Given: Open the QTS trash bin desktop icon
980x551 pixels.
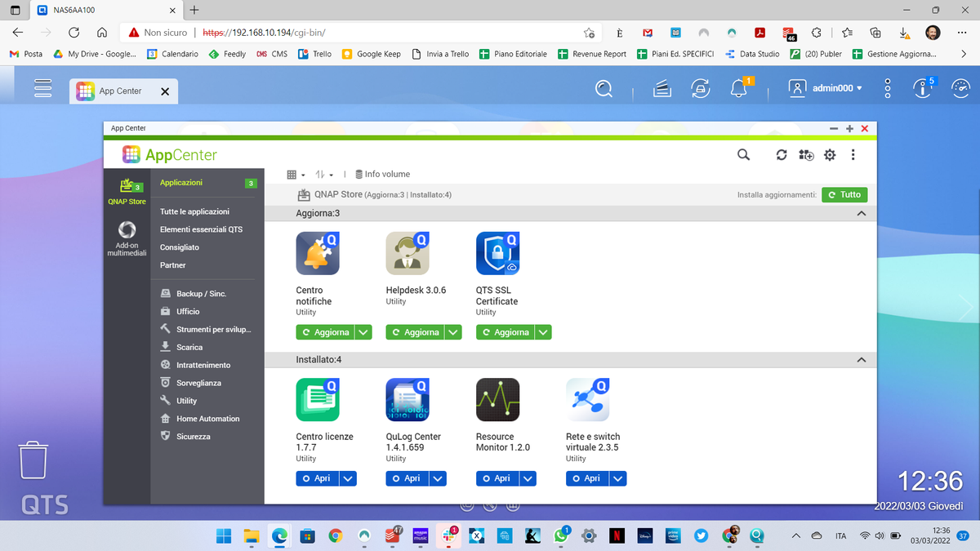Looking at the screenshot, I should 33,460.
